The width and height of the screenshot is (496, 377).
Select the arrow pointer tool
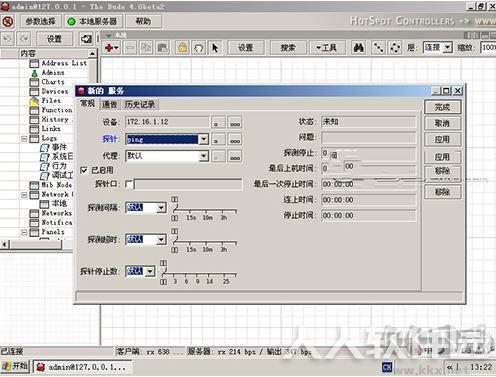(x=215, y=48)
